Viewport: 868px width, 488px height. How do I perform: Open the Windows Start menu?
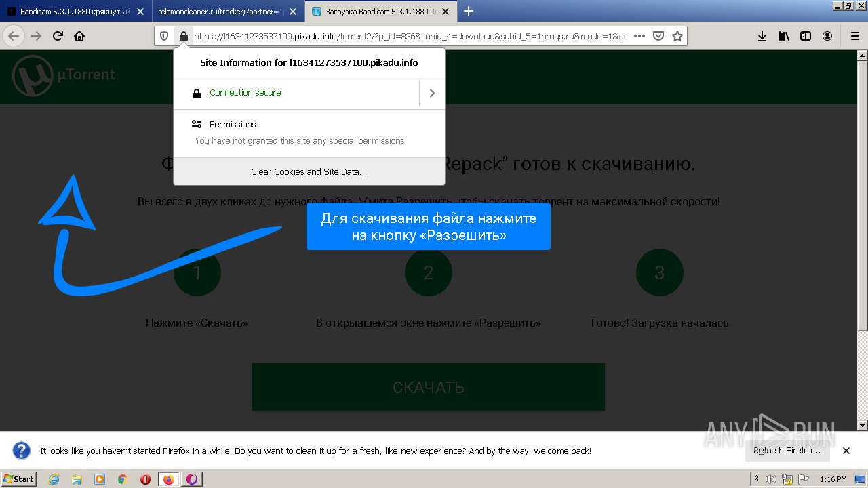tap(19, 479)
